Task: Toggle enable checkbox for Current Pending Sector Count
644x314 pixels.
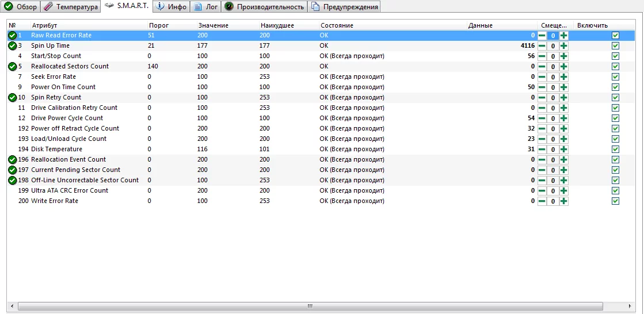Action: (x=615, y=170)
